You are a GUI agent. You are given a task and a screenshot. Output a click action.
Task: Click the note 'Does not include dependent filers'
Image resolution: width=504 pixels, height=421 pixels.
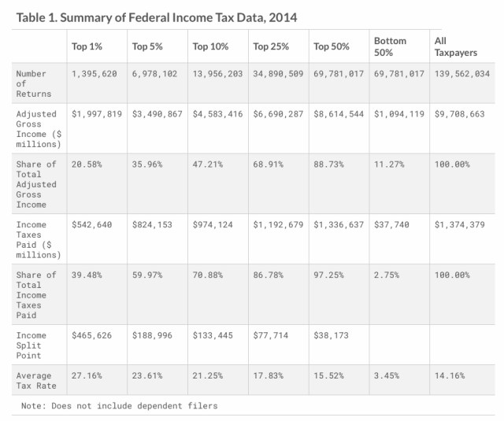point(120,406)
